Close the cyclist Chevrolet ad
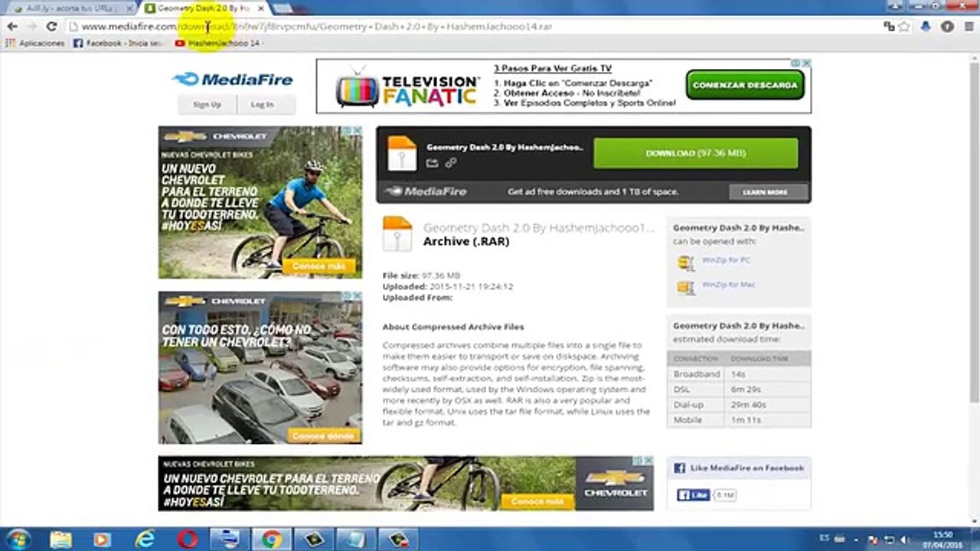The width and height of the screenshot is (980, 551). pyautogui.click(x=358, y=131)
